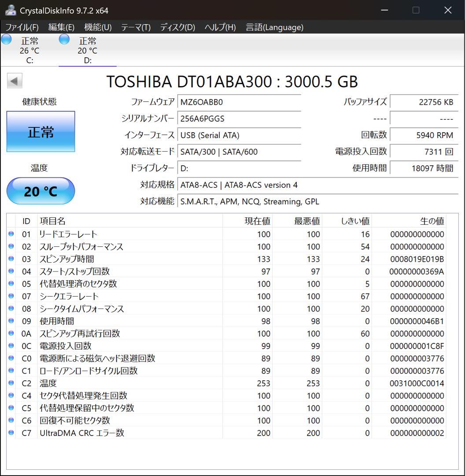Click the ID column header
Screen dimensions: 465x476
[x=26, y=221]
